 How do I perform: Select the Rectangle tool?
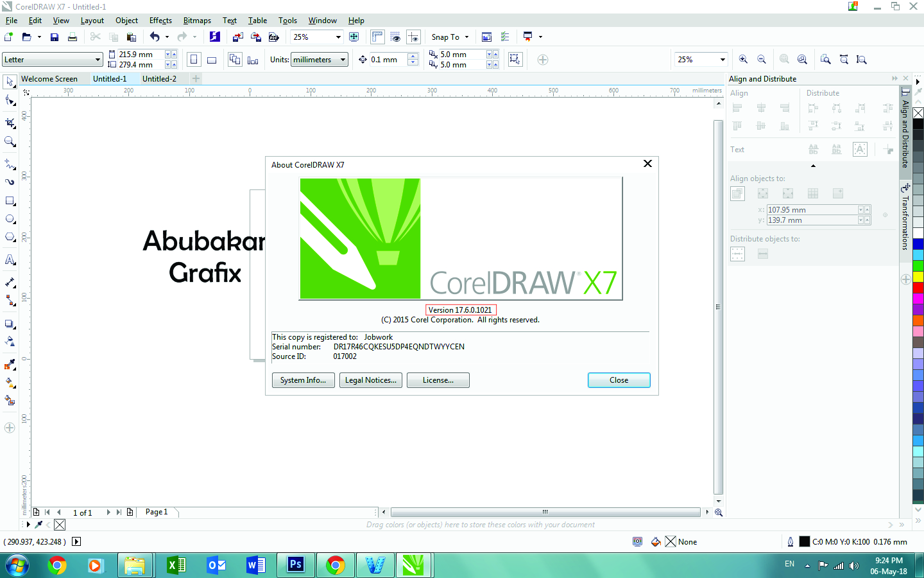pos(10,201)
